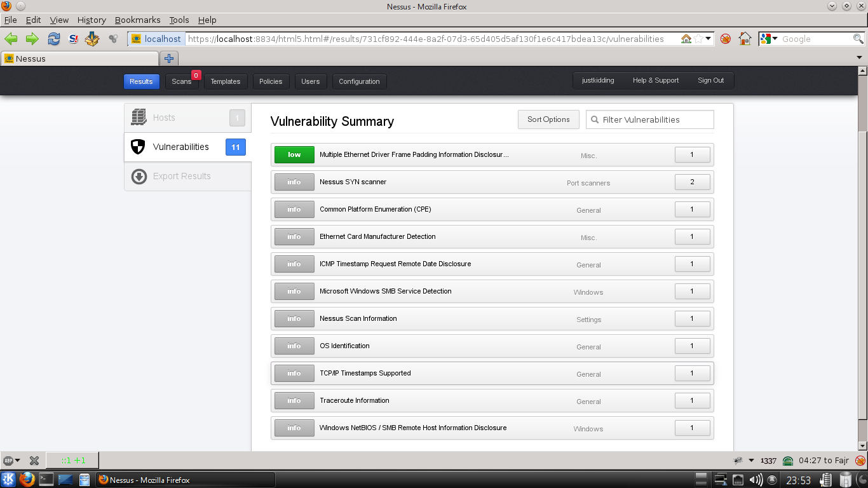Click the Vulnerabilities shield icon
Screen dimensions: 868x488
138,147
